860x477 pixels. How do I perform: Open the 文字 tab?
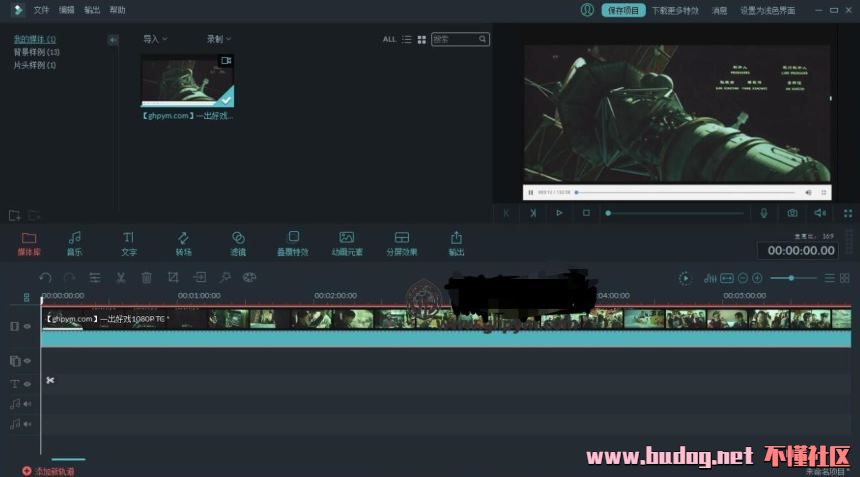pos(128,243)
